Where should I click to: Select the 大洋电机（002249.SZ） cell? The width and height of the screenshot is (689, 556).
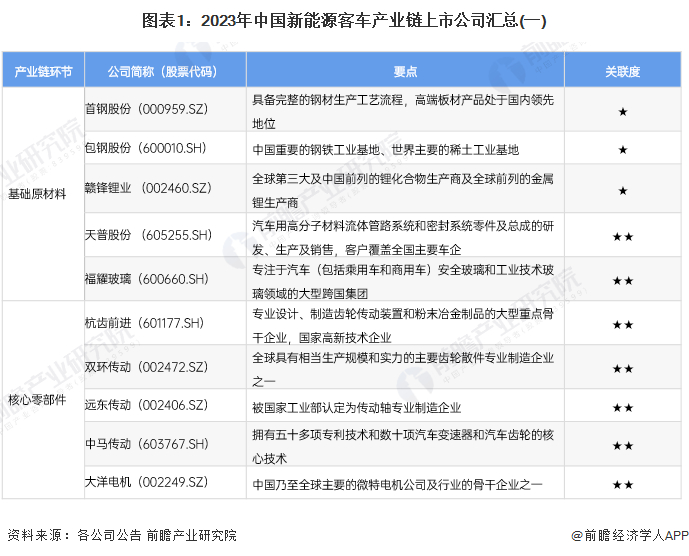pyautogui.click(x=165, y=482)
